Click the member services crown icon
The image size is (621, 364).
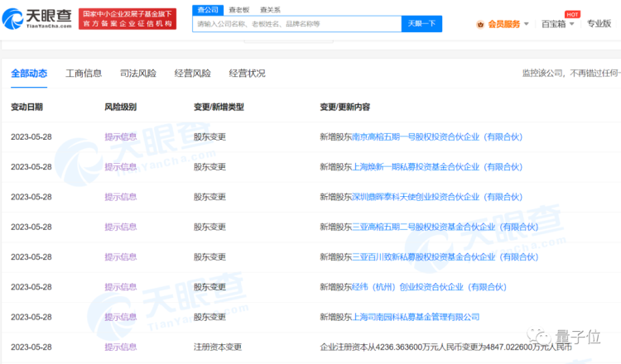tap(480, 24)
